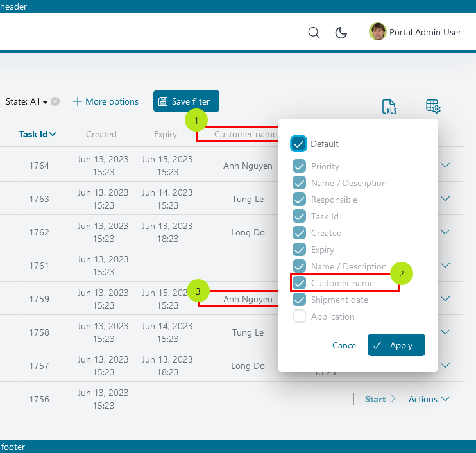This screenshot has height=453, width=476.
Task: Start task 1756
Action: click(x=380, y=399)
